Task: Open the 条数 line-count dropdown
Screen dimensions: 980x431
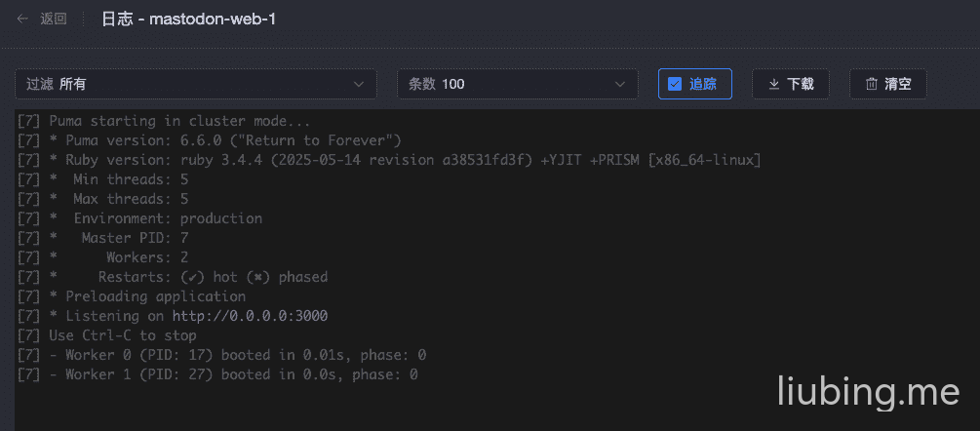Action: tap(517, 84)
